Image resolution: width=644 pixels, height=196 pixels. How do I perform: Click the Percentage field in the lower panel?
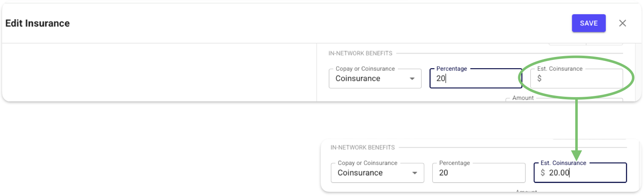click(478, 173)
